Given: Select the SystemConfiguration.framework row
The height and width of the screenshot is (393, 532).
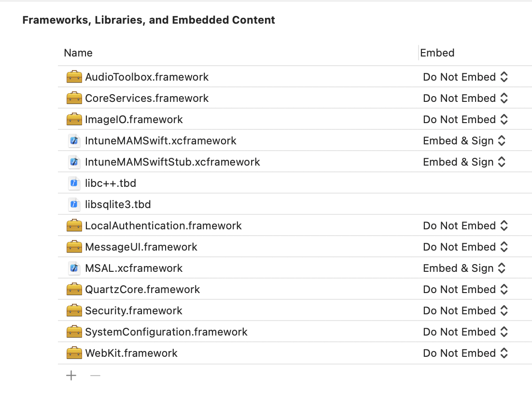Looking at the screenshot, I should point(166,332).
